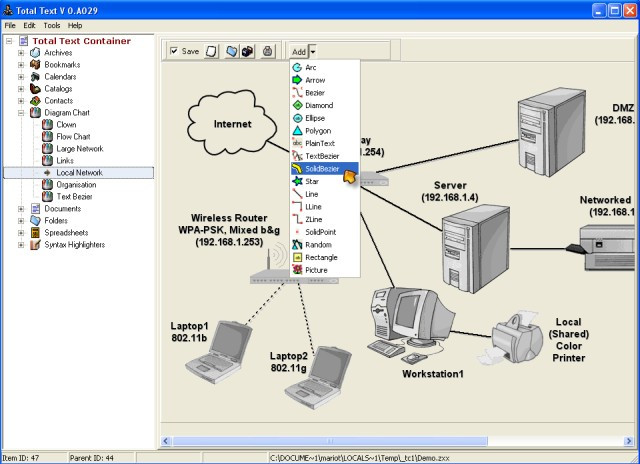Open the Links diagram item
This screenshot has height=464, width=640.
[65, 161]
